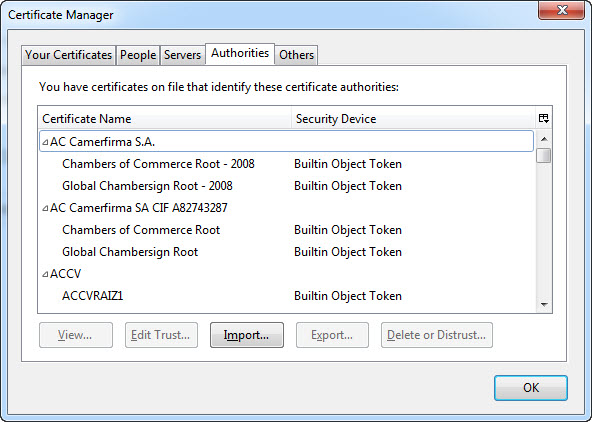
Task: Select the ACCV group row
Action: 286,274
